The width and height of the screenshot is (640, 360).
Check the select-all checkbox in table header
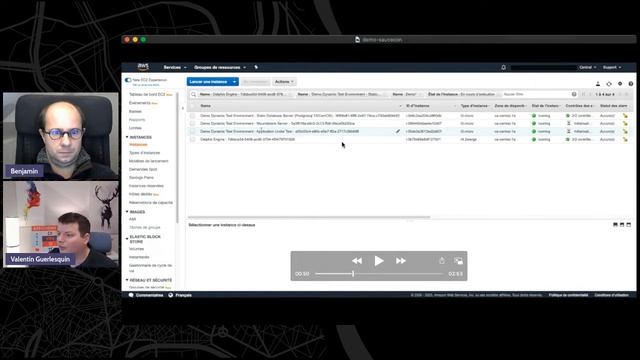click(193, 106)
